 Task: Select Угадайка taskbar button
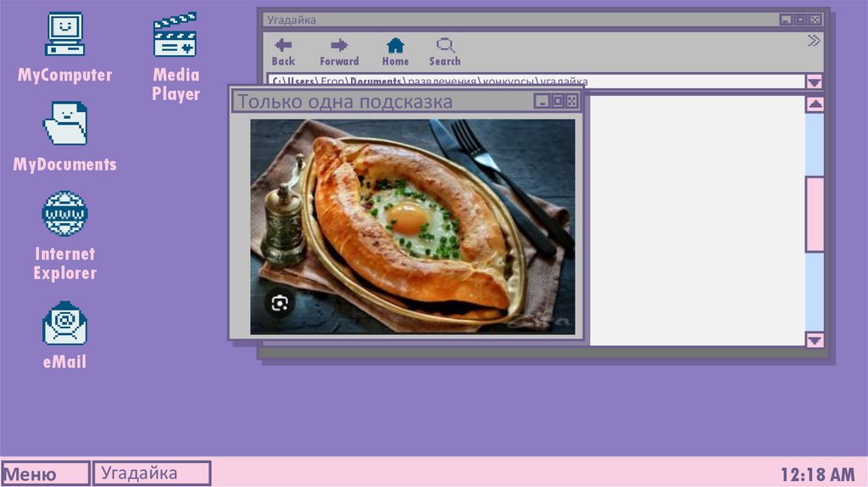tap(151, 473)
